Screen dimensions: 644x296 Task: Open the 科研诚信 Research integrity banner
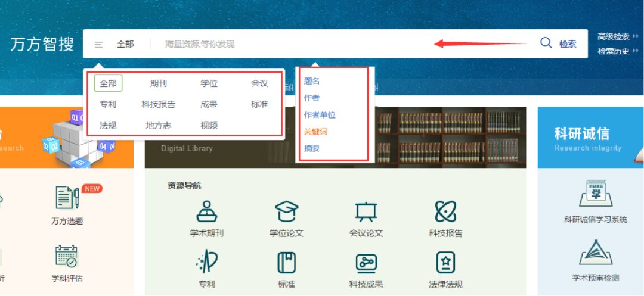[x=590, y=138]
